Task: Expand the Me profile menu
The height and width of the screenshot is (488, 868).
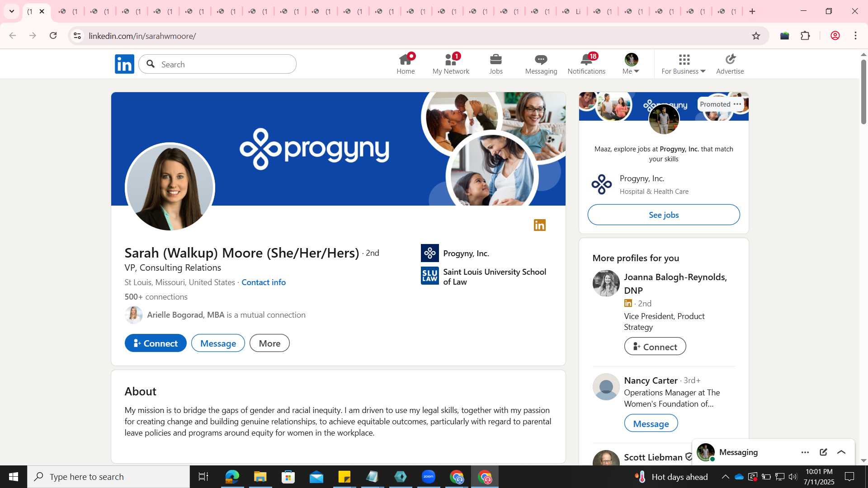Action: [631, 64]
